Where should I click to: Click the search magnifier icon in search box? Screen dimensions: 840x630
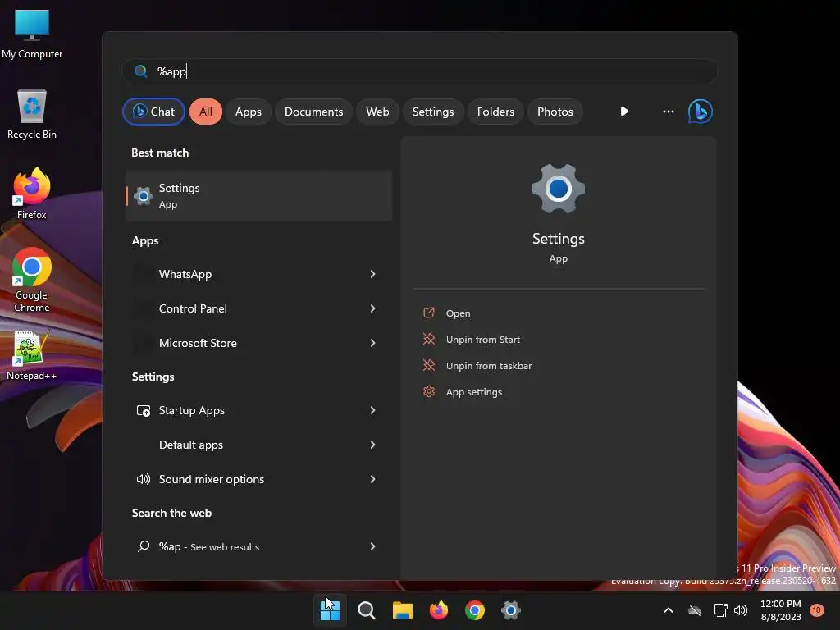141,71
